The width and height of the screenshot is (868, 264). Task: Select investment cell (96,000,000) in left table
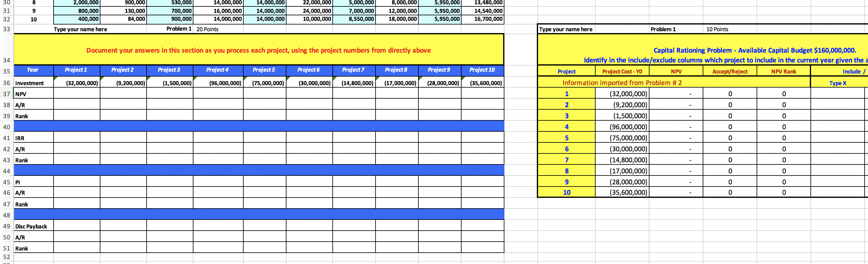(x=218, y=83)
